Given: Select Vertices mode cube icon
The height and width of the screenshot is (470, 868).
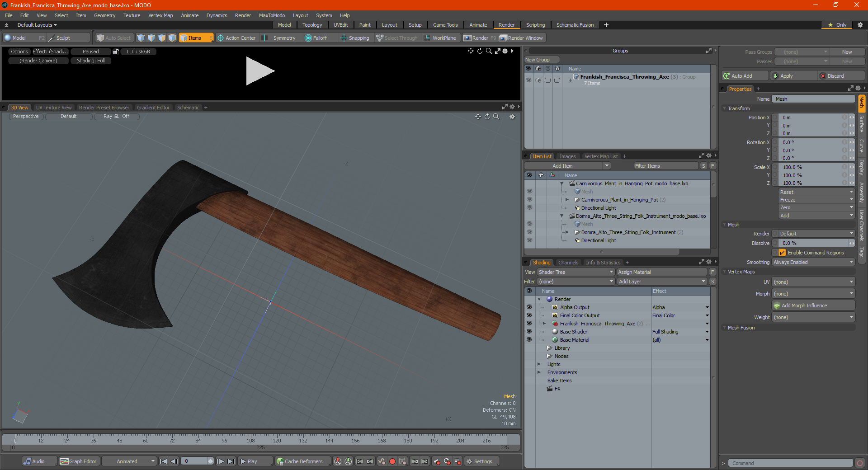Looking at the screenshot, I should click(x=141, y=38).
